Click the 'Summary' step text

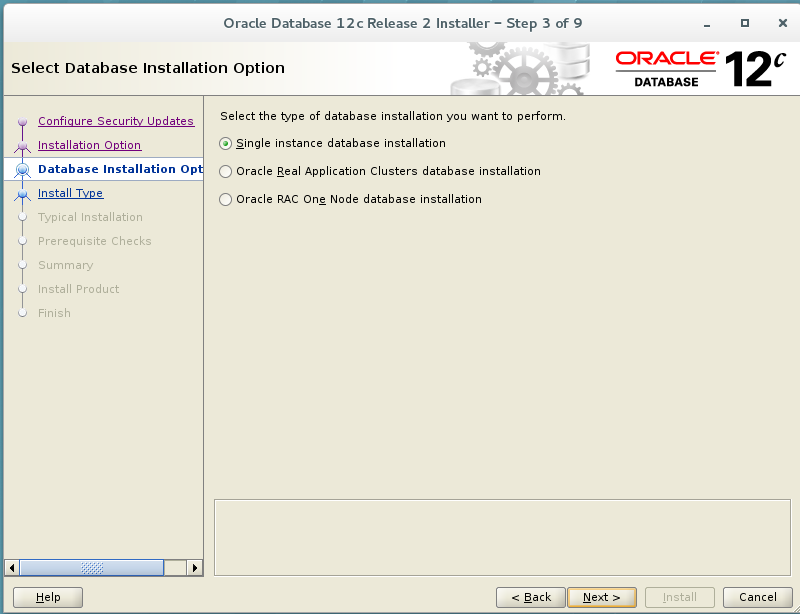tap(65, 265)
